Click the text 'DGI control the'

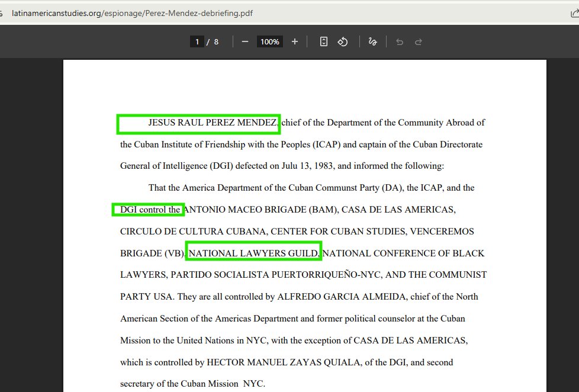[x=150, y=210]
